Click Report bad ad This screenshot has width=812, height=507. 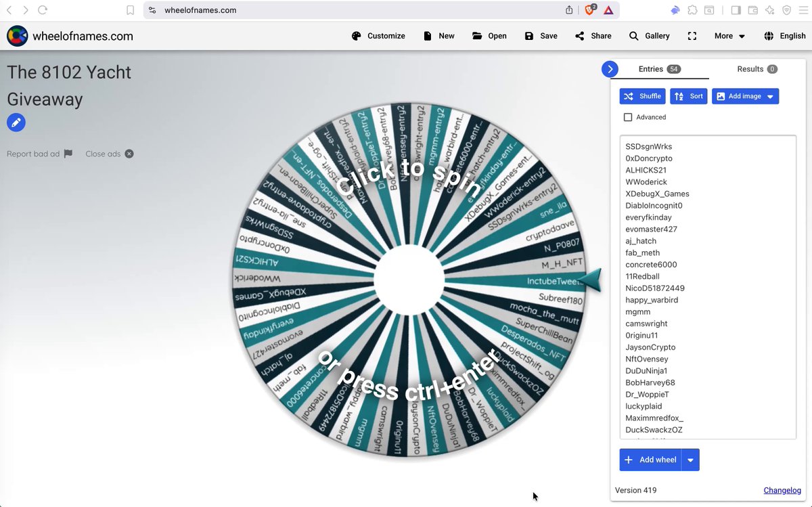point(39,154)
